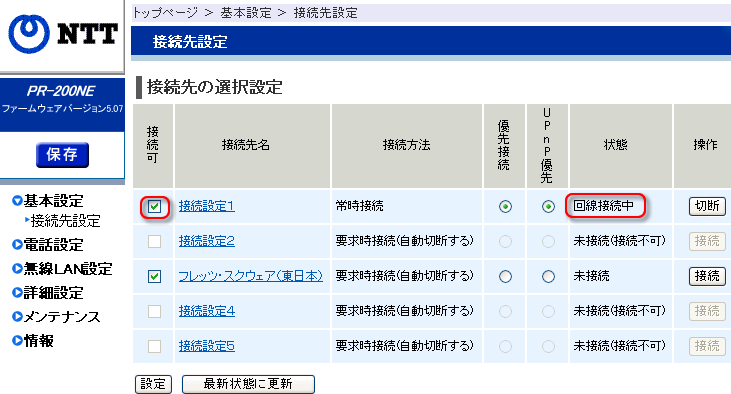
Task: Uncheck 接続可 checkbox for 接続設定1
Action: [154, 206]
